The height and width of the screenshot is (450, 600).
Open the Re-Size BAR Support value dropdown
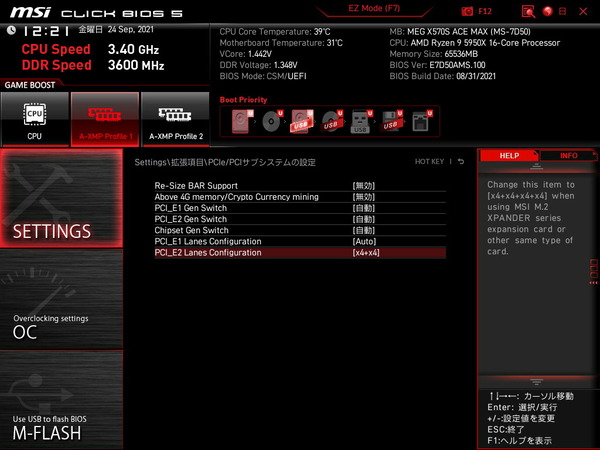coord(364,186)
